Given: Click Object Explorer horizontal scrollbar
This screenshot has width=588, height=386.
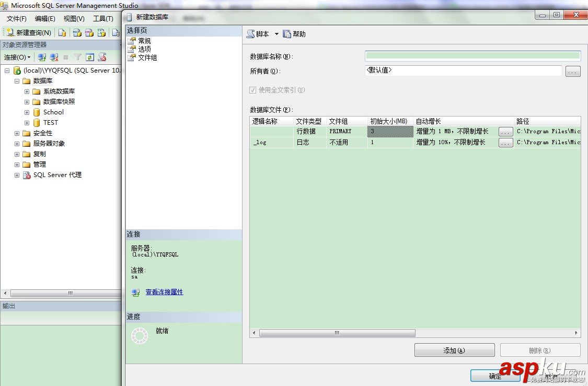Looking at the screenshot, I should pos(66,293).
